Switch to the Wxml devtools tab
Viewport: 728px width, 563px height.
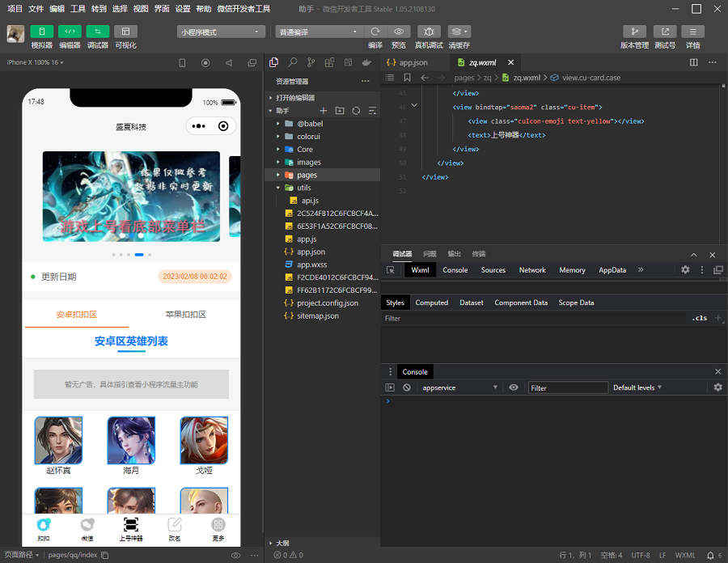[420, 269]
